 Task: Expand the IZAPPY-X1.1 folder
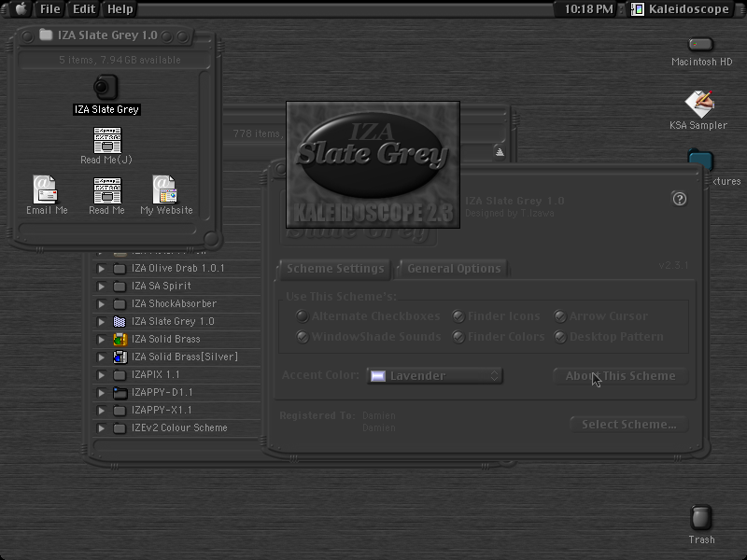coord(101,410)
